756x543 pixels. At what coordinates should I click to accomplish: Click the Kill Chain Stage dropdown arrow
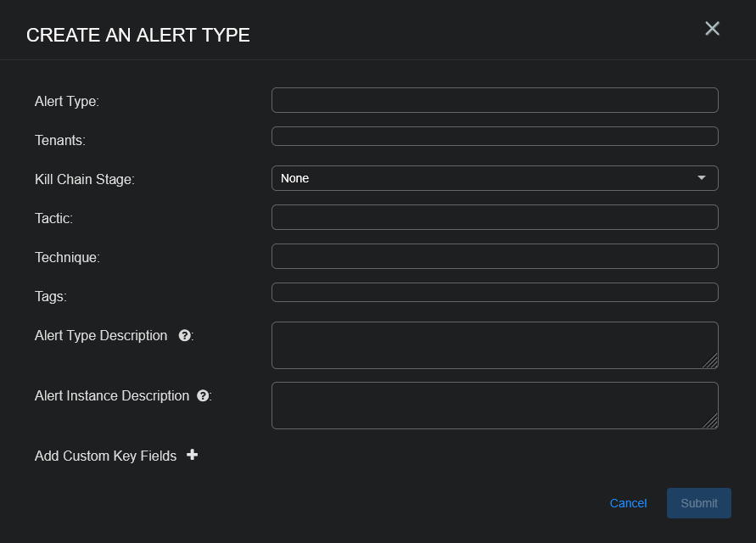[702, 178]
